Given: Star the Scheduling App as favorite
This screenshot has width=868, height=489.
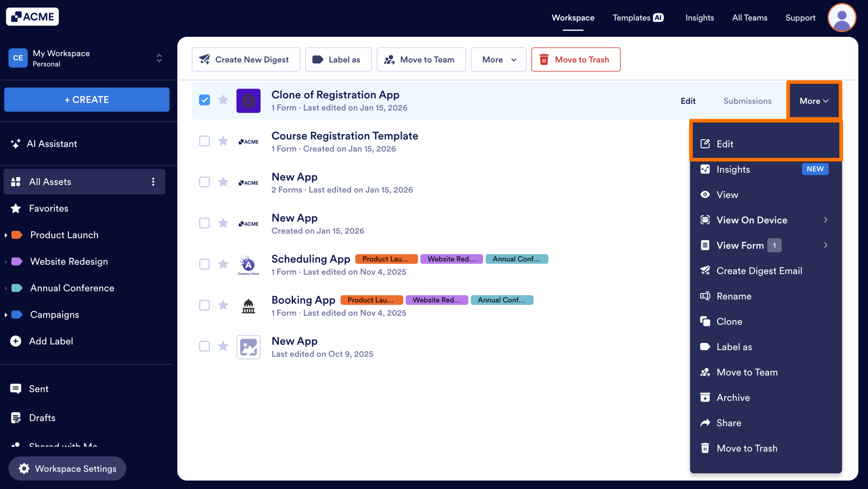Looking at the screenshot, I should click(223, 264).
